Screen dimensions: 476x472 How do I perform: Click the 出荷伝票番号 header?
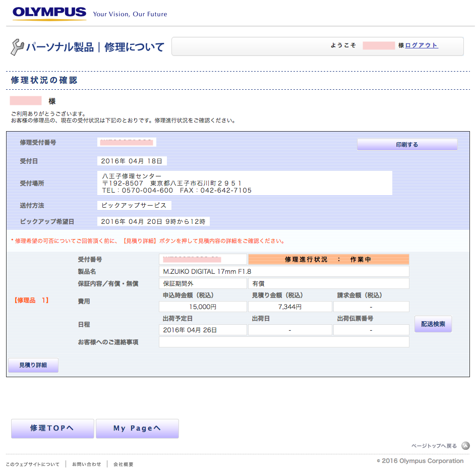[x=355, y=318]
